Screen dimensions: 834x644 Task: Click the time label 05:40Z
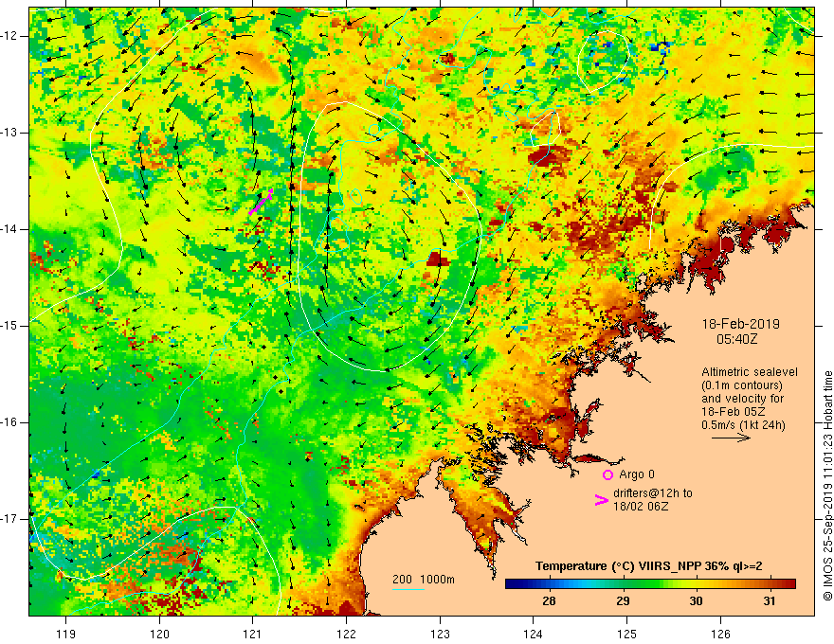tap(736, 338)
